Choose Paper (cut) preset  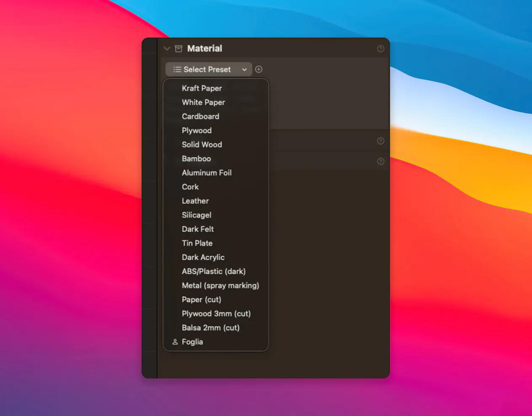pos(216,300)
